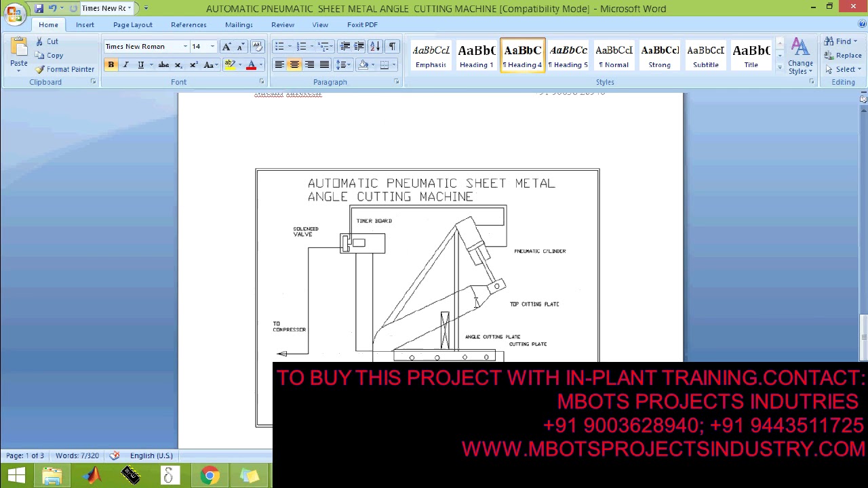Toggle bold formatting
The image size is (868, 488).
[x=111, y=65]
